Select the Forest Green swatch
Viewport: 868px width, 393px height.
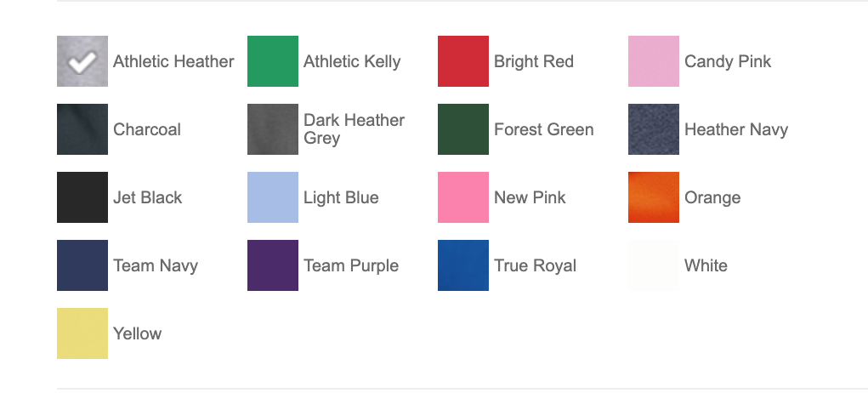coord(463,129)
